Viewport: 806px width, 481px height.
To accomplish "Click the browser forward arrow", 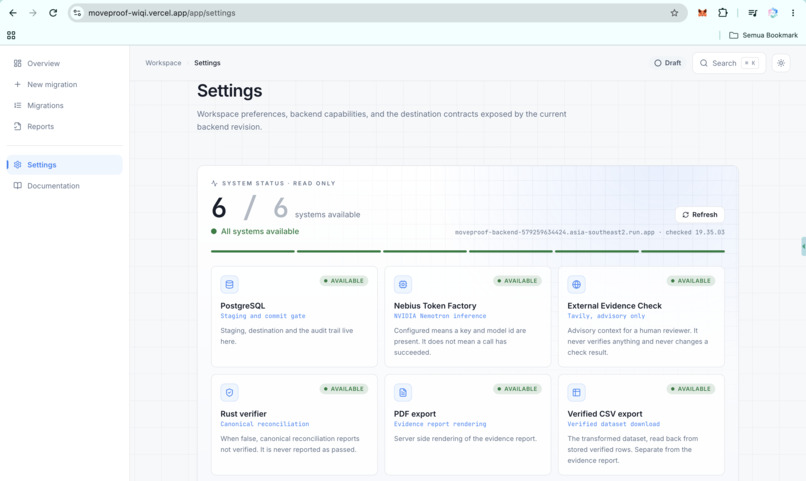I will click(33, 13).
